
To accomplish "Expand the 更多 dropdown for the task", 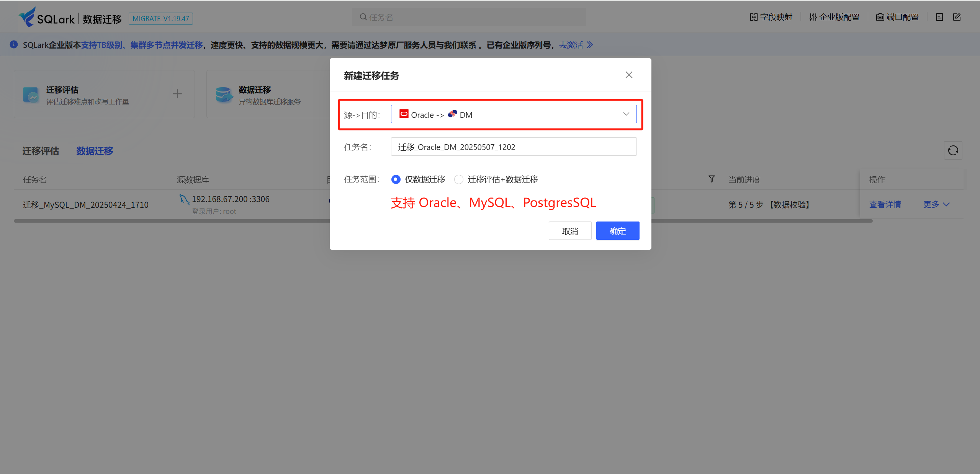I will coord(936,205).
